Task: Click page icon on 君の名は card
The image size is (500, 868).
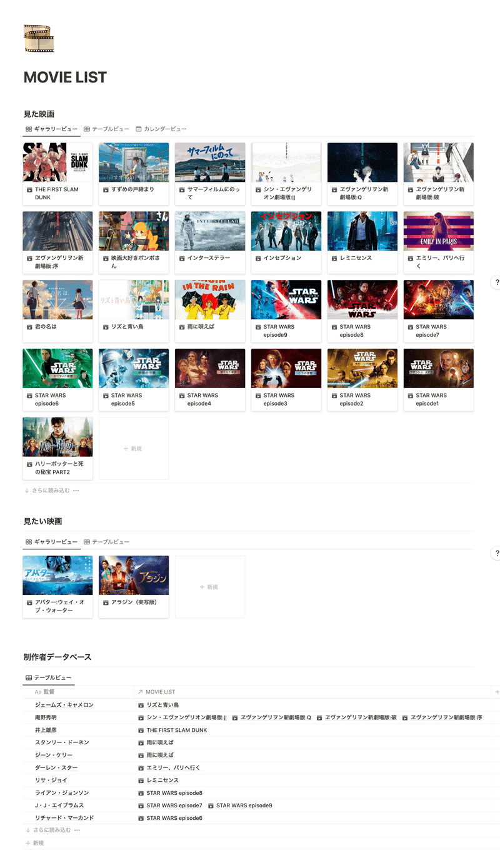Action: pyautogui.click(x=29, y=327)
